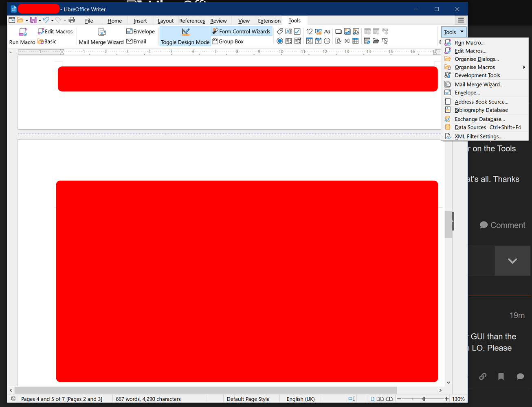The width and height of the screenshot is (532, 407).
Task: Click the Envelope ribbon button
Action: coord(141,31)
